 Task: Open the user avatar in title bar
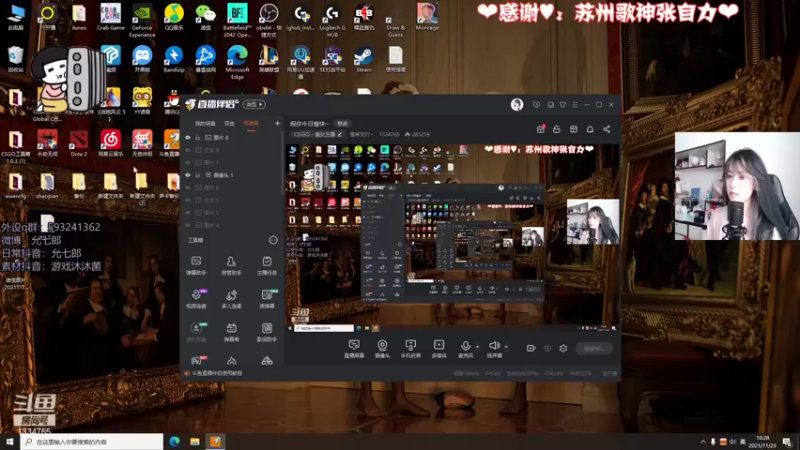517,105
